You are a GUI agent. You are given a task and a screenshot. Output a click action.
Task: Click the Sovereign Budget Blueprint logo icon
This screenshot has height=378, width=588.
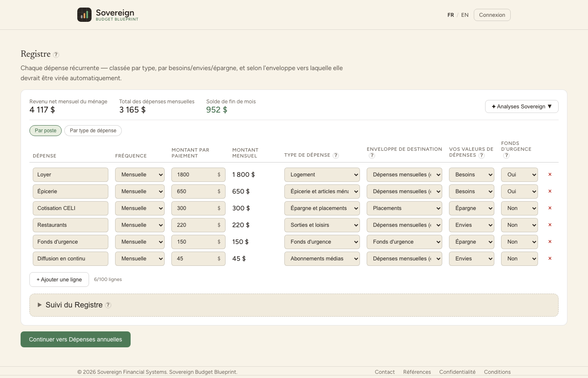click(84, 15)
